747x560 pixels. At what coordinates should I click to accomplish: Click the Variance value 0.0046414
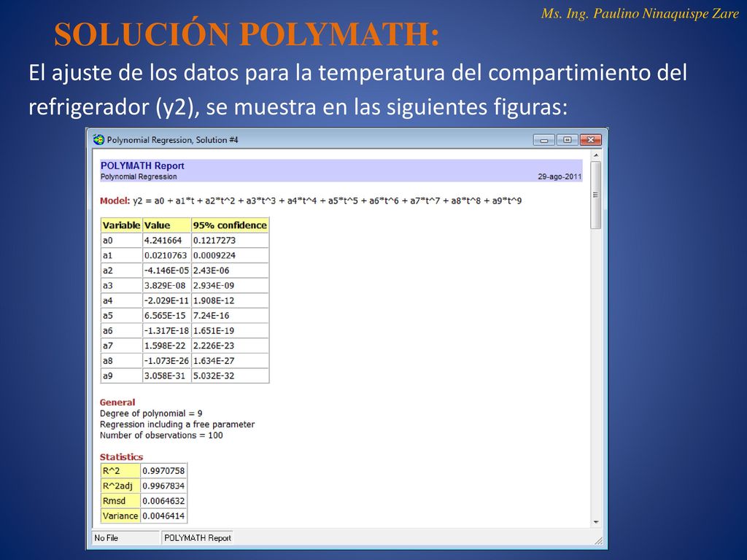click(x=163, y=516)
